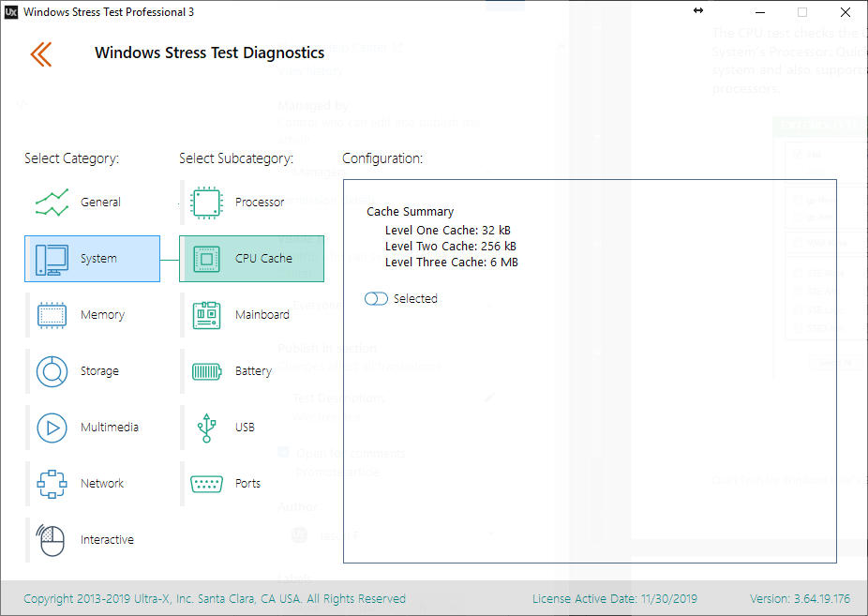Click the USB symbol icon
The width and height of the screenshot is (868, 616).
tap(206, 428)
